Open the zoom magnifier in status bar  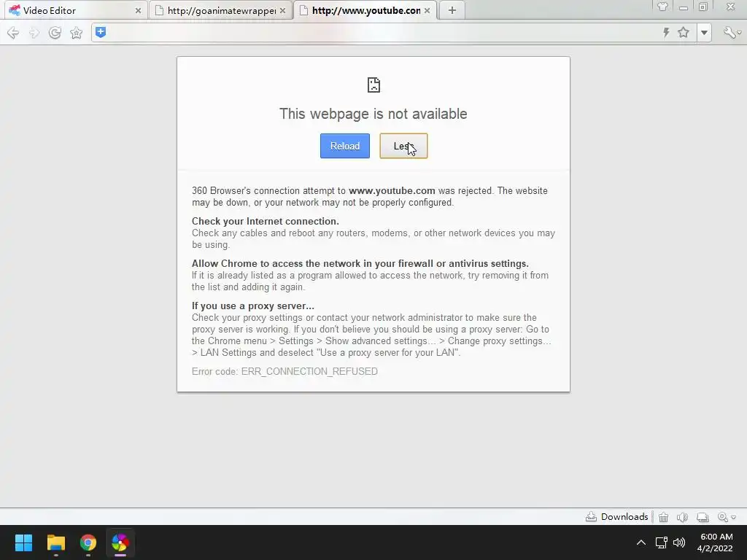[x=723, y=517]
